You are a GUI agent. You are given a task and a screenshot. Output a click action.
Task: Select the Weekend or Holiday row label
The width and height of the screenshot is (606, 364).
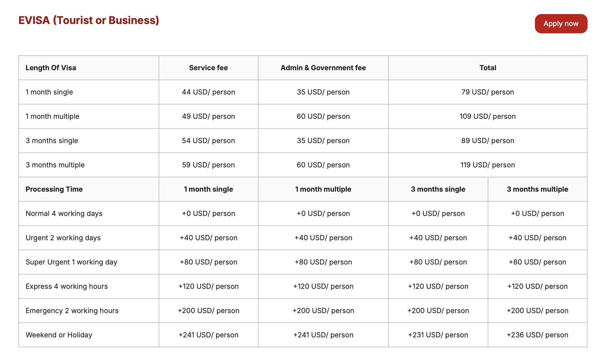(59, 335)
